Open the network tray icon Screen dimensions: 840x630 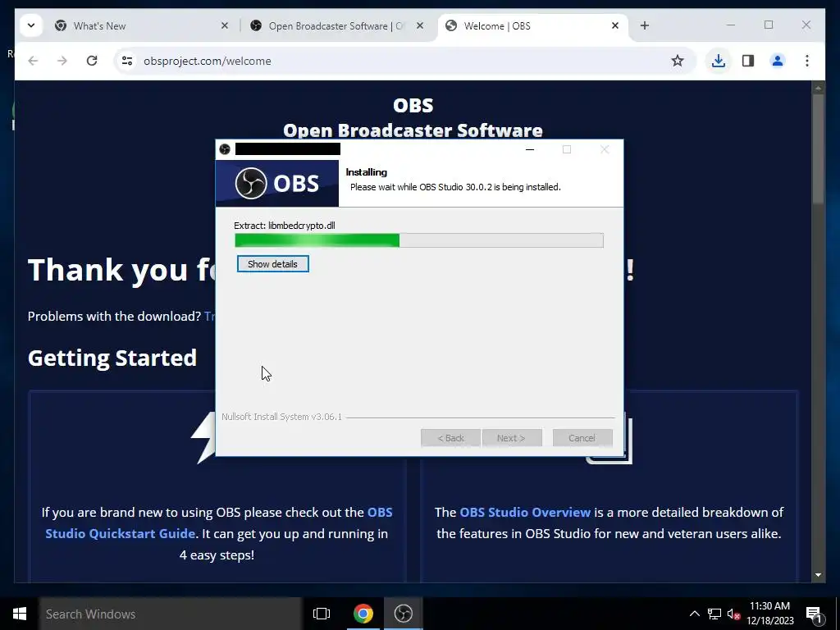coord(714,614)
